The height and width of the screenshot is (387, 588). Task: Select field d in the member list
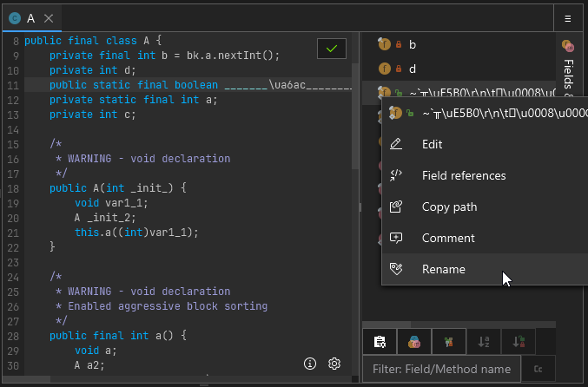coord(459,69)
